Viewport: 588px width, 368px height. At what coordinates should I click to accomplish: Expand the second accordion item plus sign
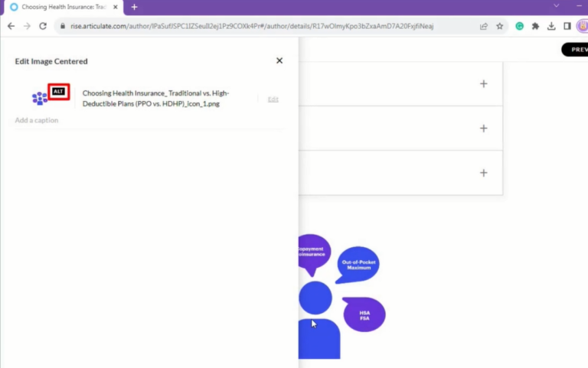pyautogui.click(x=483, y=128)
